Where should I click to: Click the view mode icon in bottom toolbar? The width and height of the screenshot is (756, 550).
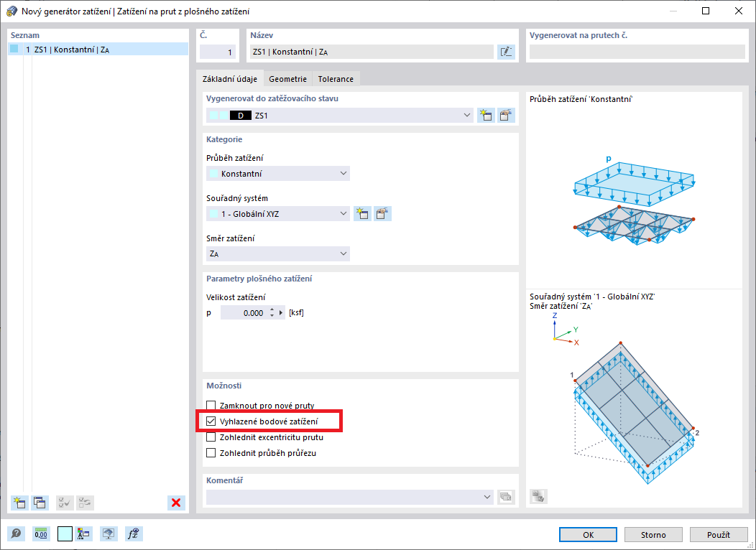pyautogui.click(x=109, y=533)
